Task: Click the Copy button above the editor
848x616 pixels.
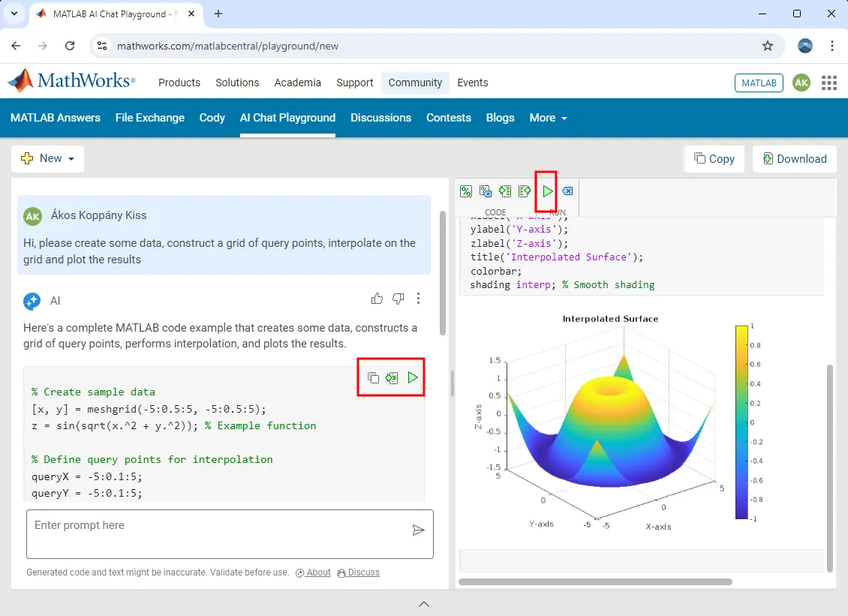Action: pos(714,159)
